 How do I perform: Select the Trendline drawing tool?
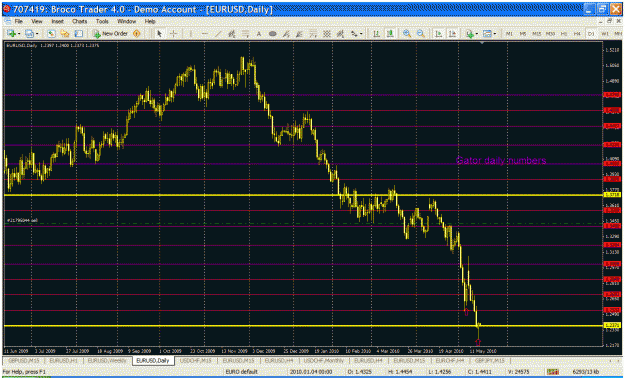click(x=218, y=34)
